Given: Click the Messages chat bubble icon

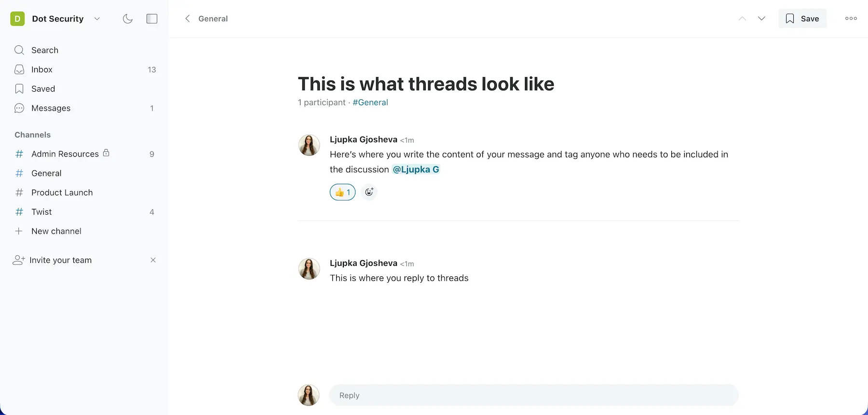Looking at the screenshot, I should point(19,108).
